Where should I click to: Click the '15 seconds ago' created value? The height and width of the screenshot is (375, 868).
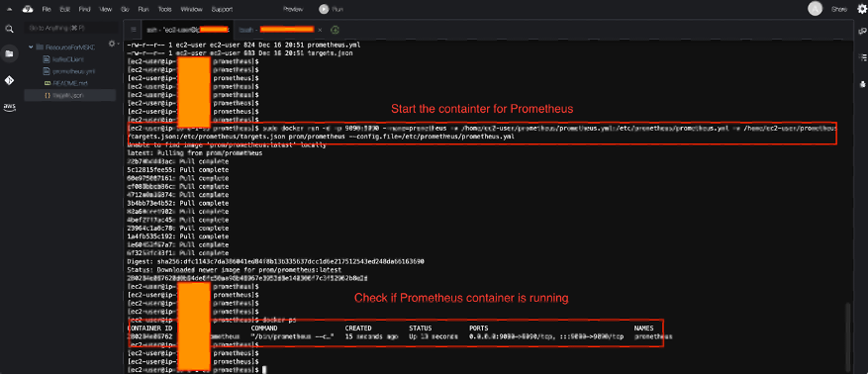371,336
